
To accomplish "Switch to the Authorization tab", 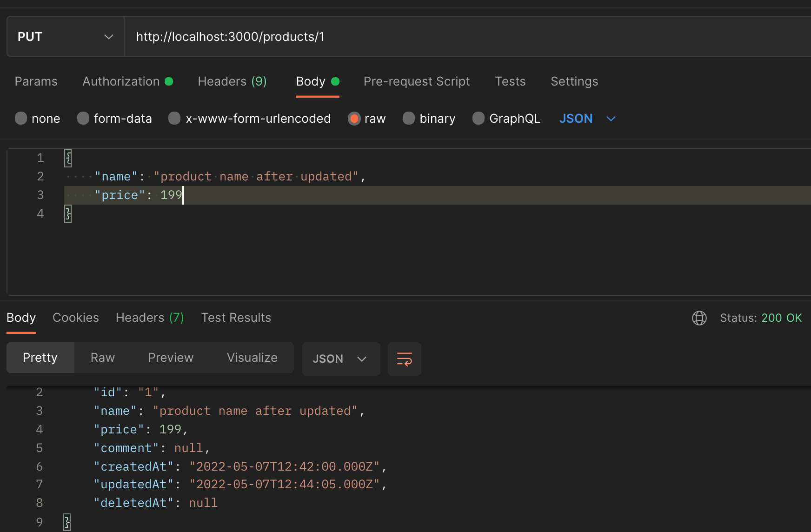I will pos(128,81).
